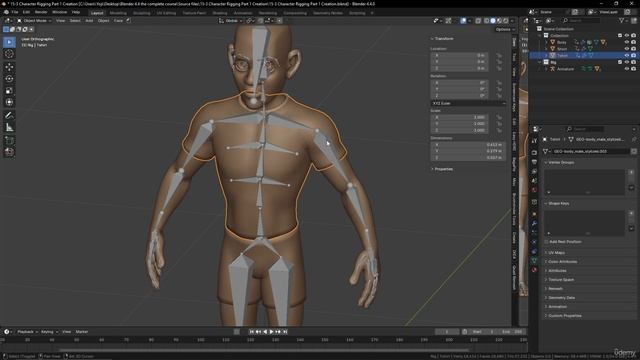Activate the Rotate tool
The image size is (640, 360).
click(x=9, y=79)
